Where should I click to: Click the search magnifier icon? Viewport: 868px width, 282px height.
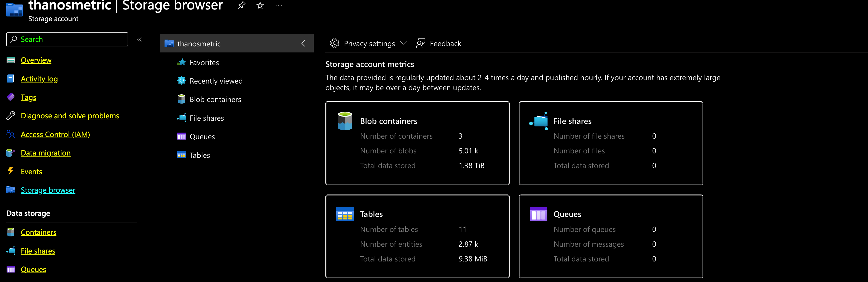13,39
